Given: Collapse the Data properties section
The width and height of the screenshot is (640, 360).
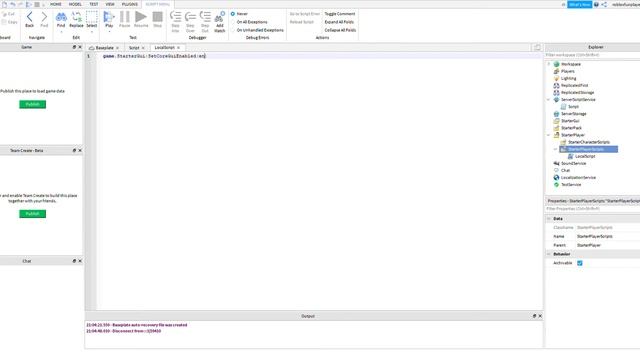Looking at the screenshot, I should point(549,219).
